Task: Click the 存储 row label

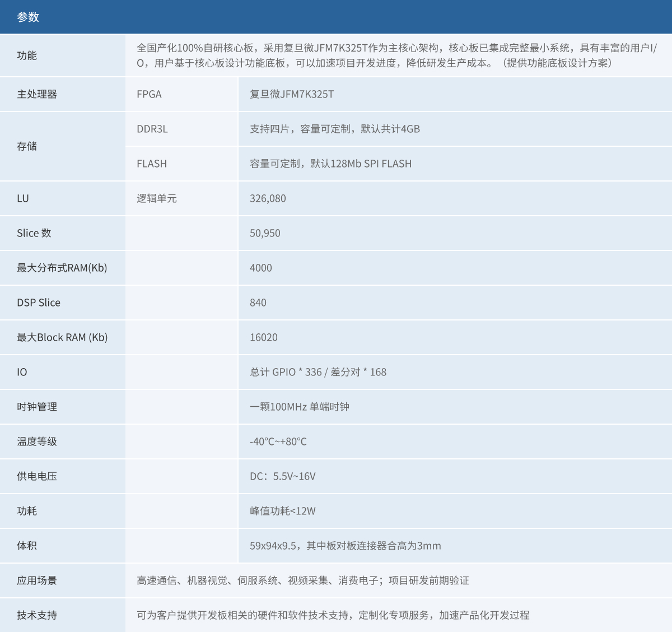Action: tap(27, 146)
